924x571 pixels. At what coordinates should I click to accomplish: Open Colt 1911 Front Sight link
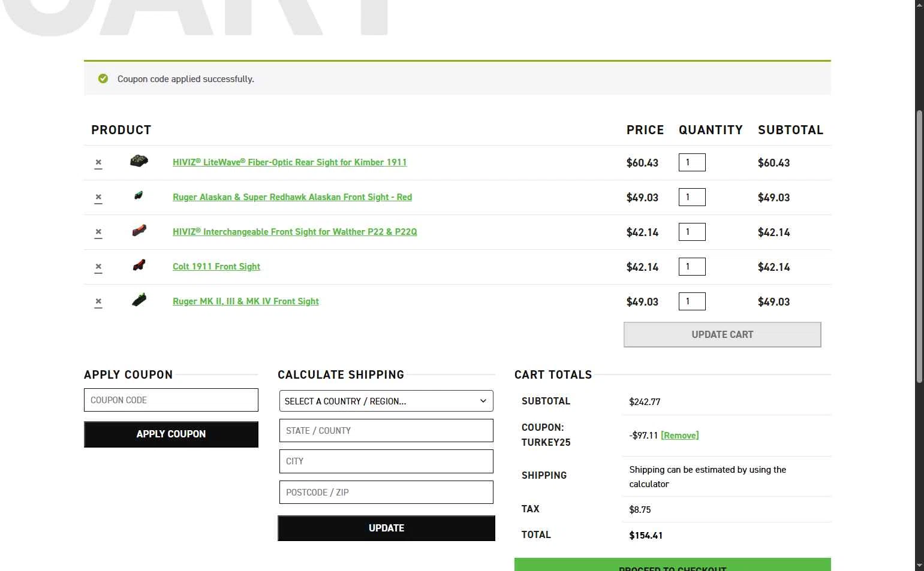tap(216, 267)
